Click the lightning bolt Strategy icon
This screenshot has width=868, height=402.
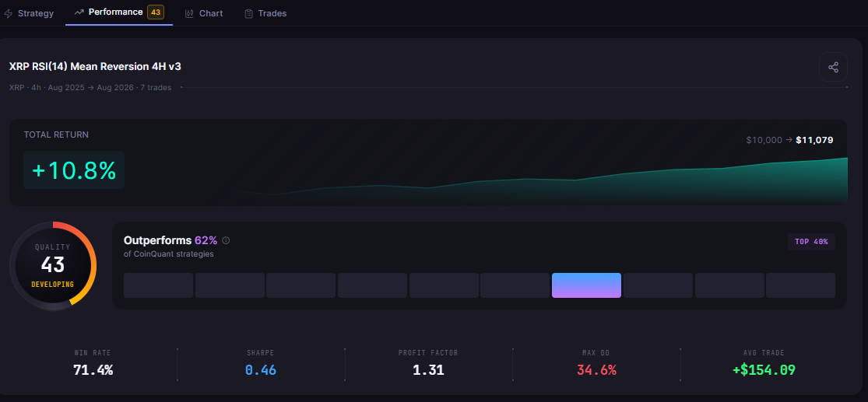coord(9,13)
